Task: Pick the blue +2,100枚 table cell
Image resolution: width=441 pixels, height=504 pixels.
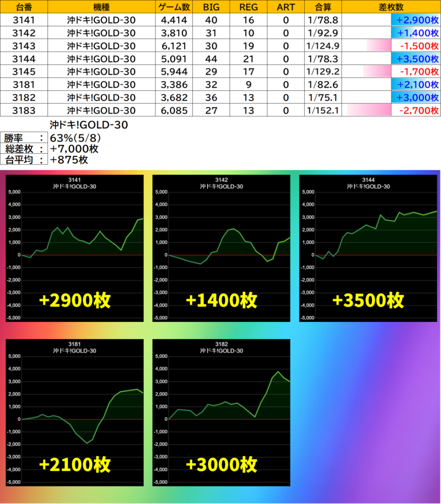Action: pyautogui.click(x=391, y=84)
